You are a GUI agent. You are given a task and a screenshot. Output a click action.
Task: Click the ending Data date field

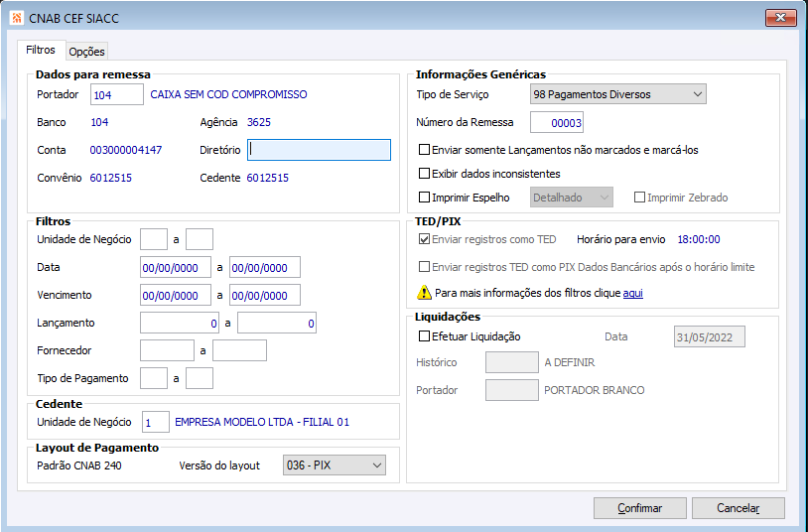click(x=264, y=268)
